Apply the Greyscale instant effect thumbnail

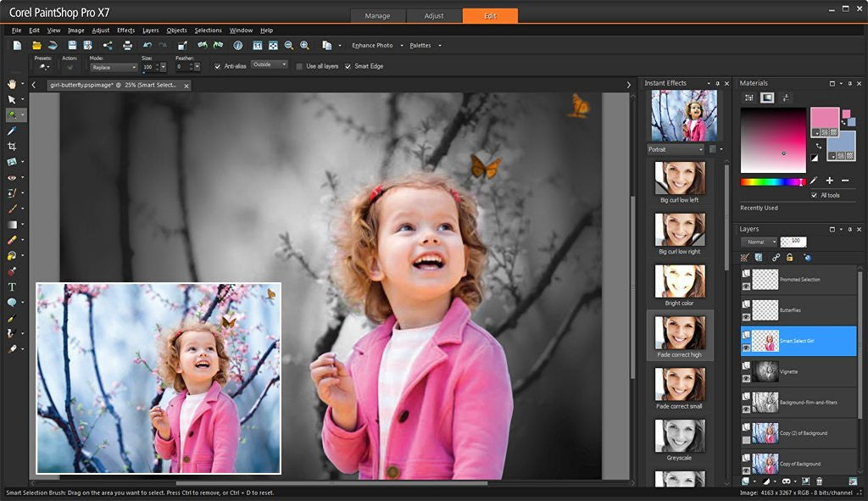680,436
